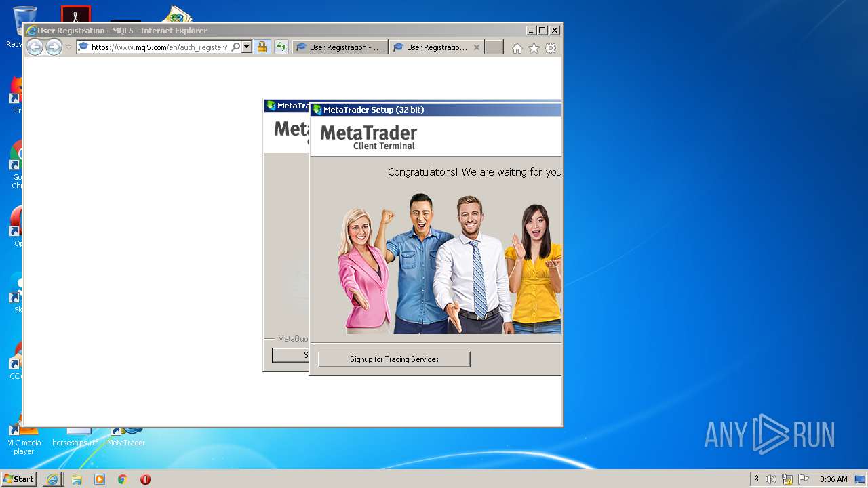
Task: Click the Internet Explorer back arrow
Action: pos(35,47)
